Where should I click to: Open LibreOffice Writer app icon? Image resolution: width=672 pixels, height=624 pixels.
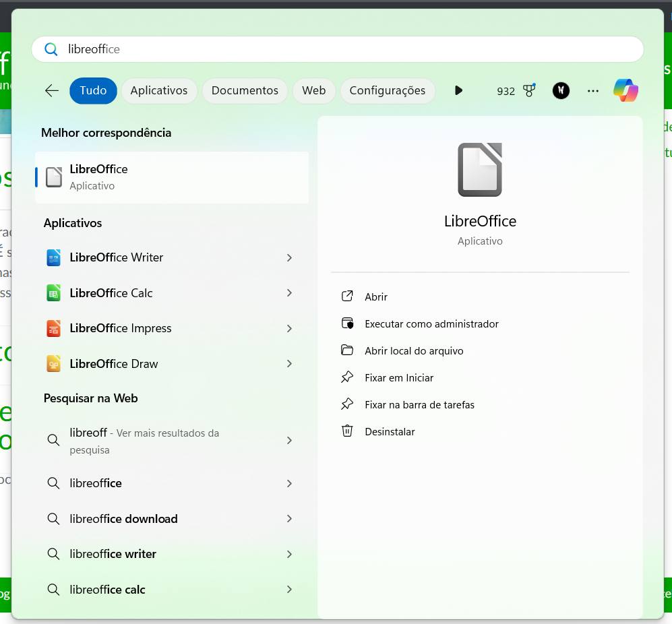click(54, 257)
